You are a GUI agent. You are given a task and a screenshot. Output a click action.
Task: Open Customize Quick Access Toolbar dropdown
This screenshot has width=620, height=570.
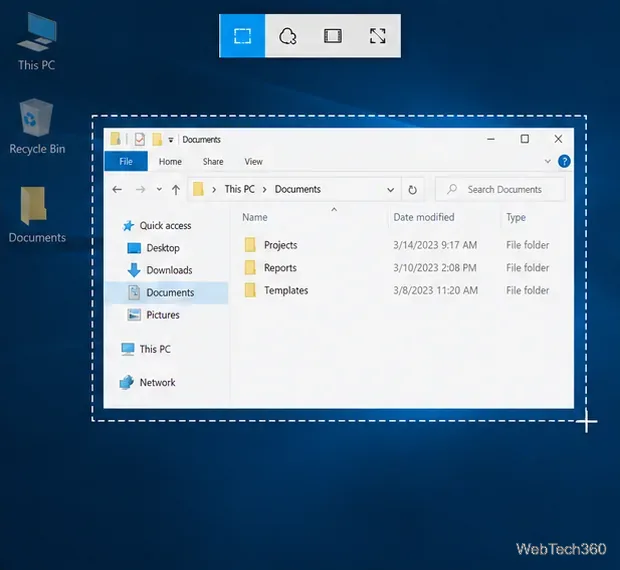coord(171,140)
